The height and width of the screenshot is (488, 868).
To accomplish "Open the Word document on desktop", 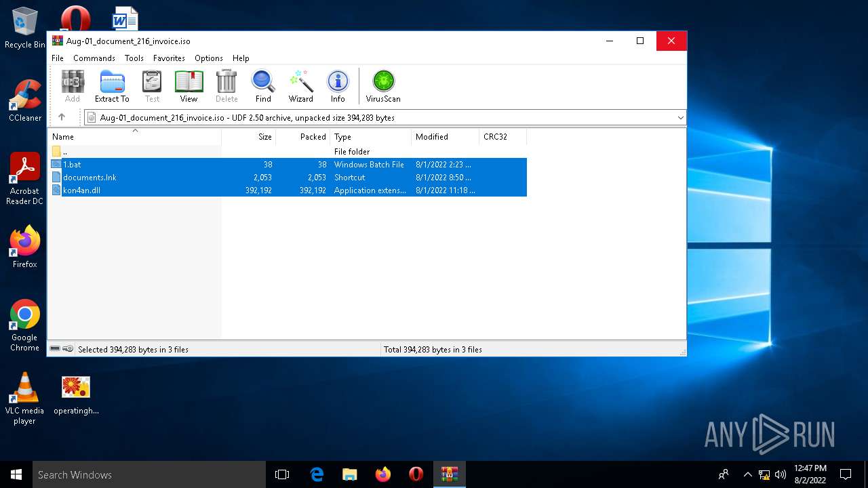I will coord(125,19).
